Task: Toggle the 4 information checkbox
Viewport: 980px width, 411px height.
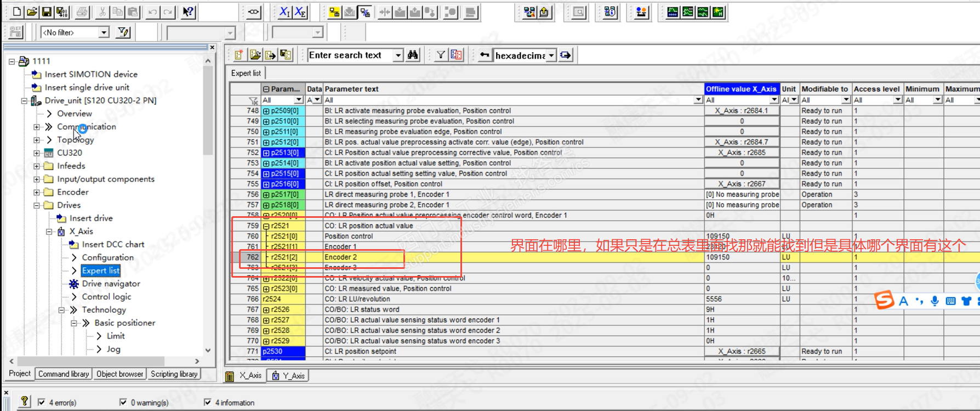Action: point(208,402)
